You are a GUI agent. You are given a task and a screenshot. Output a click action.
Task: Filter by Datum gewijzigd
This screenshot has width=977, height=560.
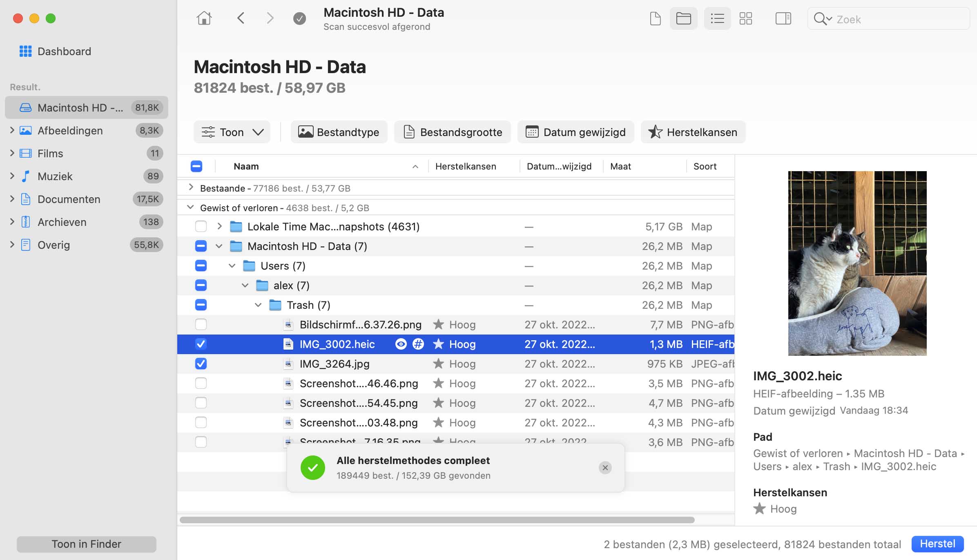575,132
